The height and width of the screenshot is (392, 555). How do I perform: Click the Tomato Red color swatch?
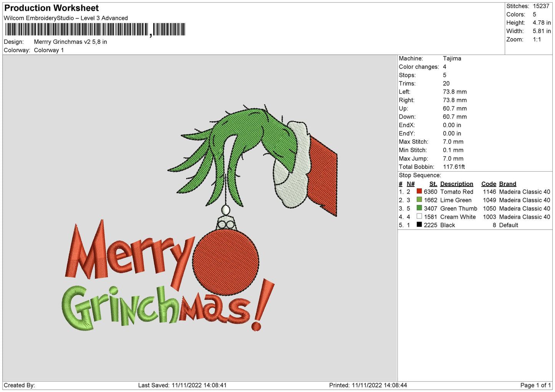pos(419,191)
